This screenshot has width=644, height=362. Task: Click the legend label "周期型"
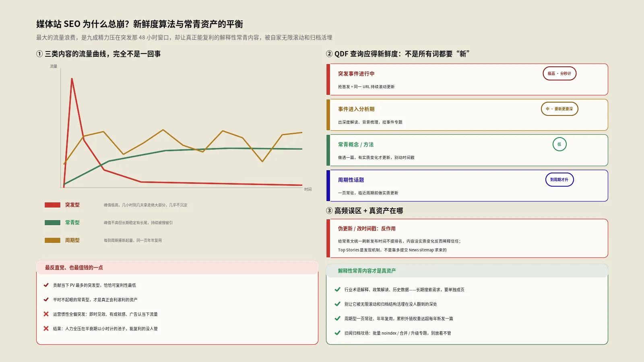click(72, 240)
